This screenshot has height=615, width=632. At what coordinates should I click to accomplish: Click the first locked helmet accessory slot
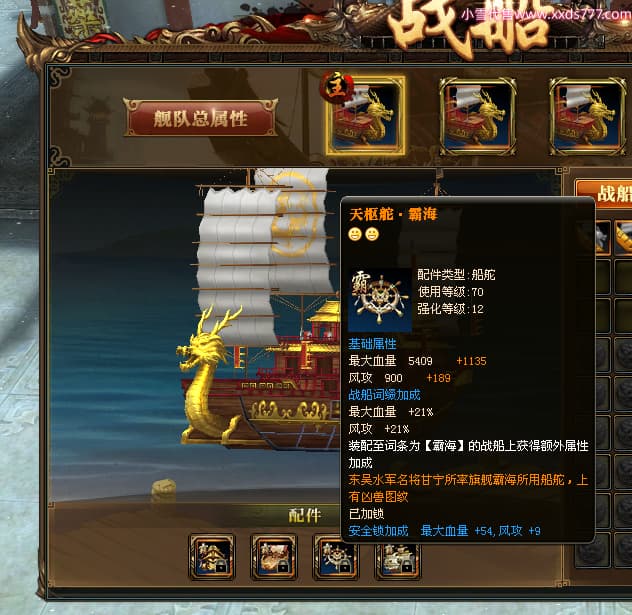point(212,557)
